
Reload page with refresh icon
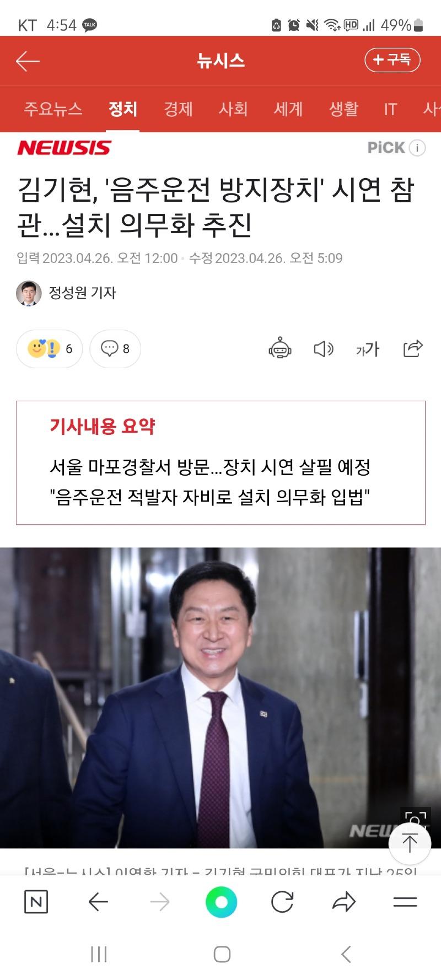click(x=282, y=902)
